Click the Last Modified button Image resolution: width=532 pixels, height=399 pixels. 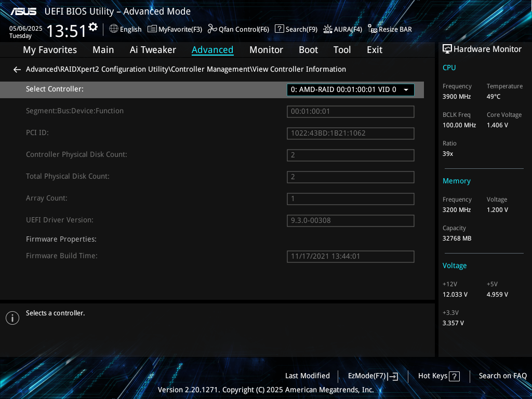tap(307, 376)
